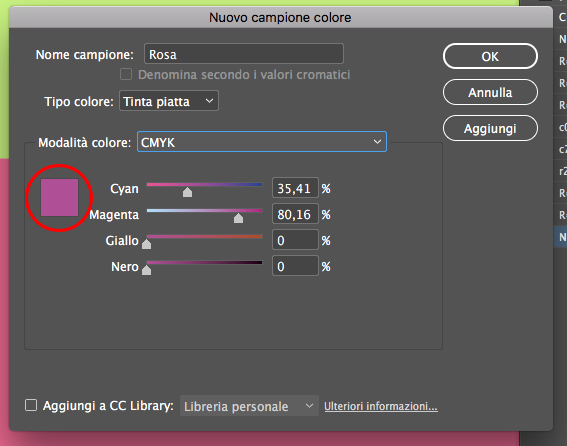Open the Tipo colore dropdown

[x=169, y=101]
